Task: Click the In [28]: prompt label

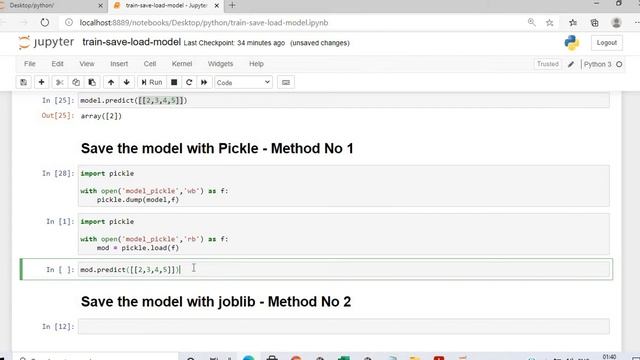Action: 58,173
